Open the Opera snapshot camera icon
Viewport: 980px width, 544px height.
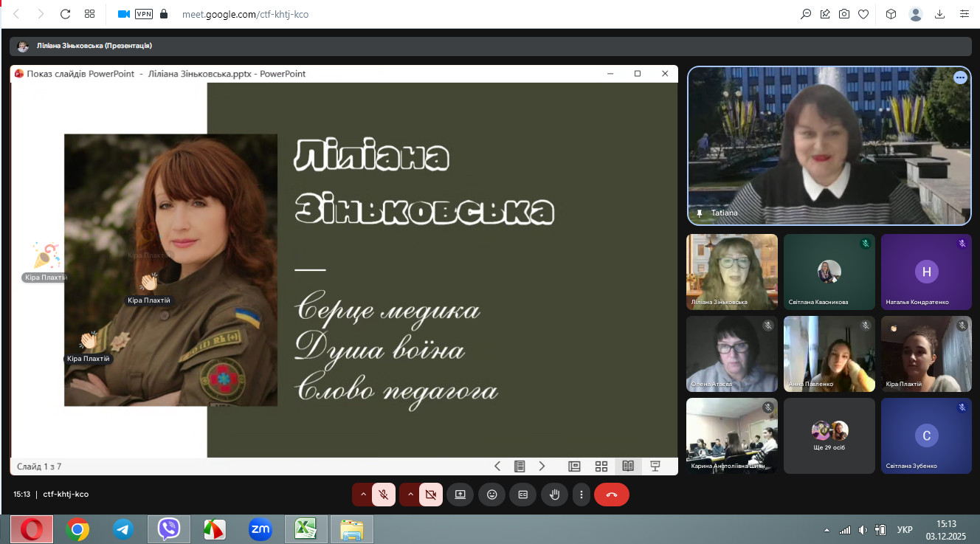844,14
